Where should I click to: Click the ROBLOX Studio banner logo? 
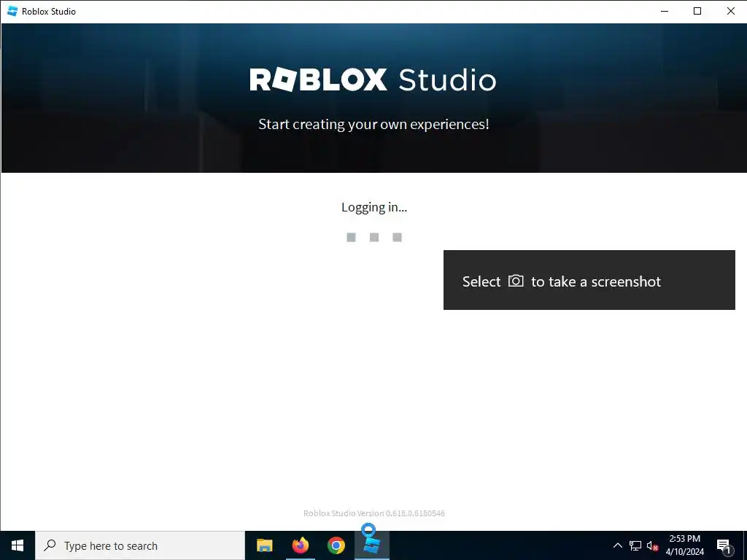click(x=373, y=79)
